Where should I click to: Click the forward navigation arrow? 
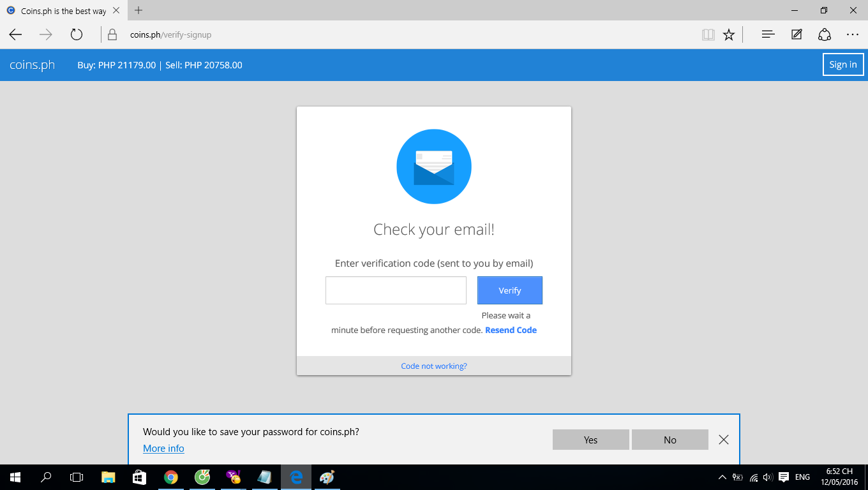46,34
